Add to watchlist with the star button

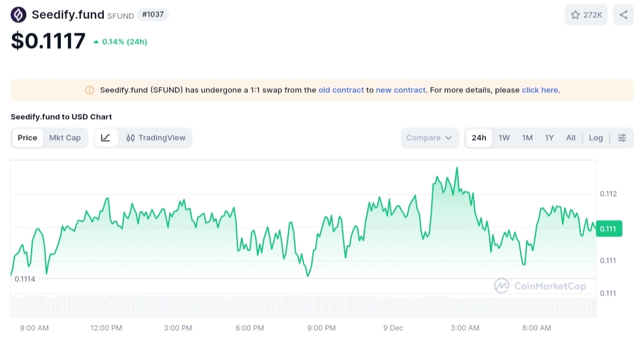[586, 15]
